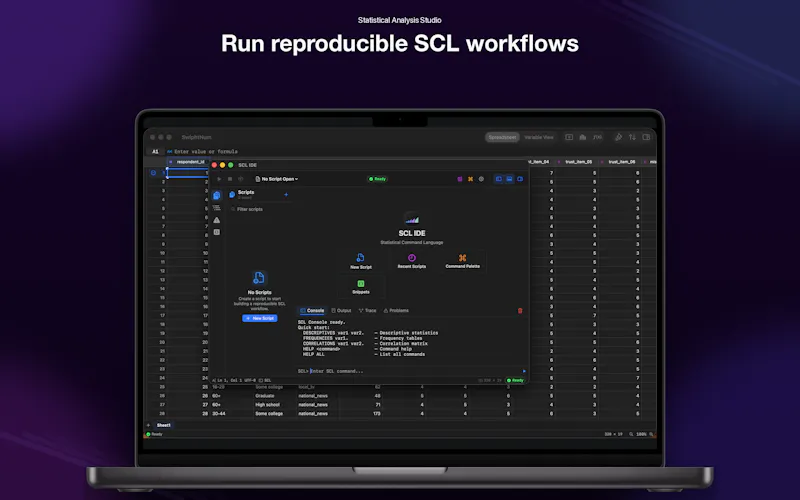Click the Stop script square icon in SCL IDE
The height and width of the screenshot is (500, 800).
pos(230,179)
